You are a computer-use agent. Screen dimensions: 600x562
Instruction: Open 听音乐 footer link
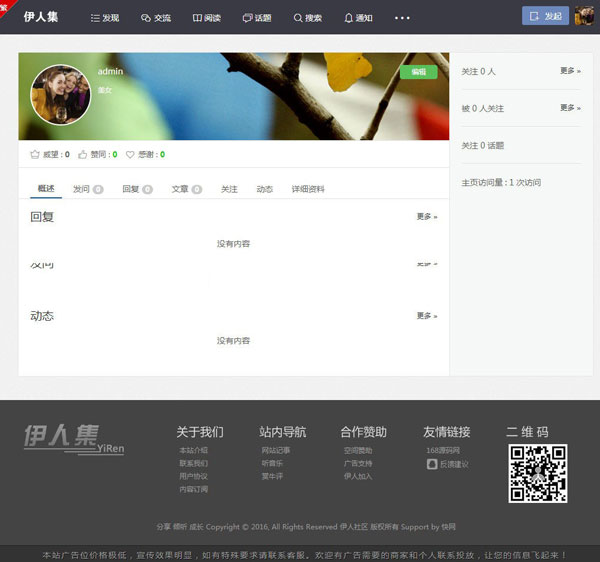[x=272, y=463]
